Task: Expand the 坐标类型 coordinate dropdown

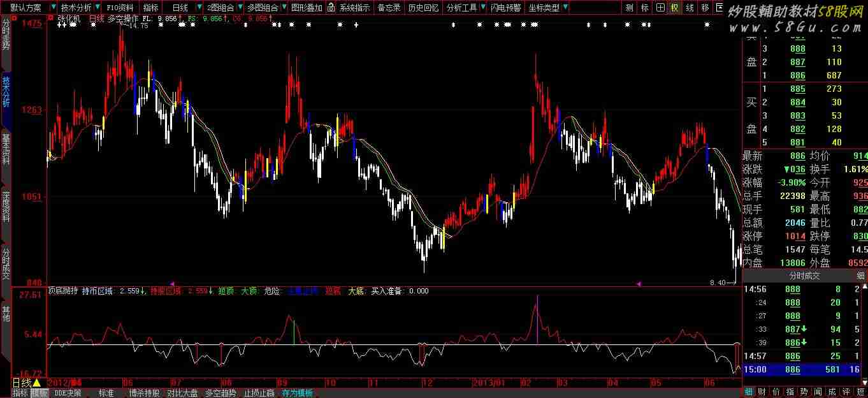Action: [565, 8]
